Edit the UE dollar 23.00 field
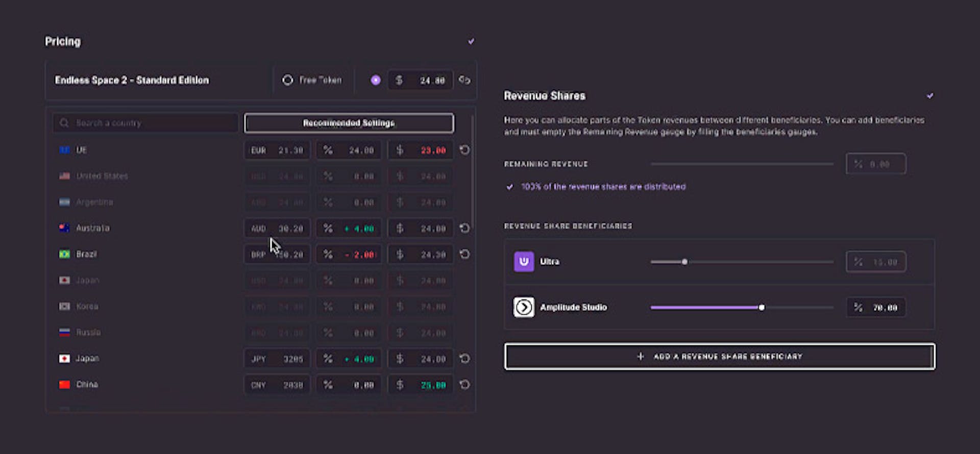Viewport: 980px width, 454px height. [421, 150]
